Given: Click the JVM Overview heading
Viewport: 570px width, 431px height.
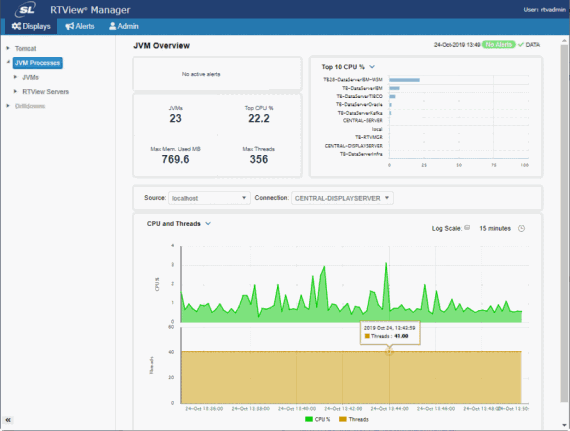Looking at the screenshot, I should click(161, 45).
